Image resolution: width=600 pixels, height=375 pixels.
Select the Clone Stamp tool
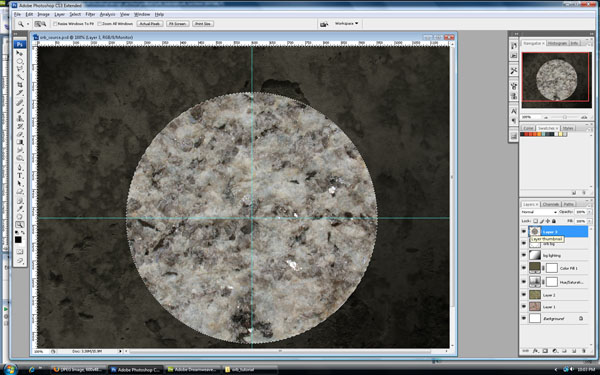pyautogui.click(x=20, y=118)
